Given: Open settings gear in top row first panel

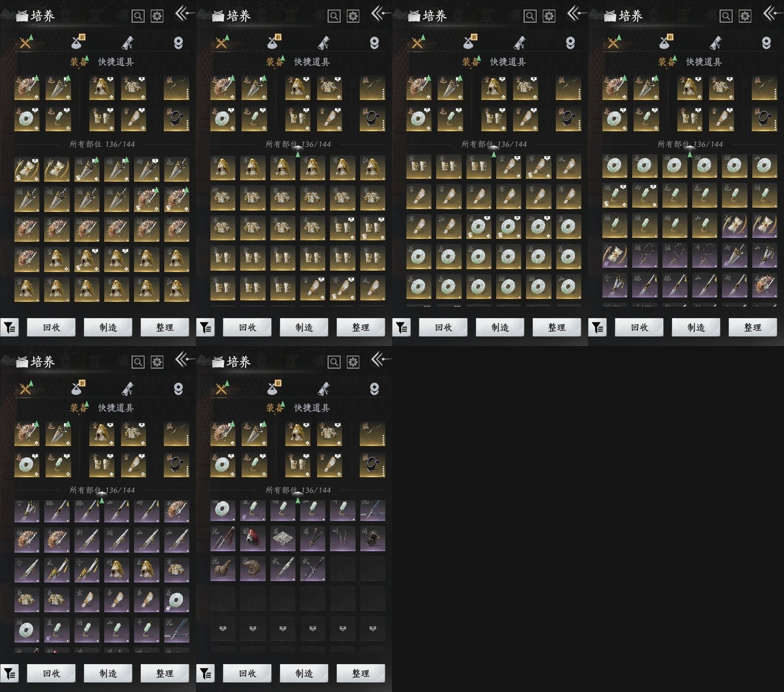Looking at the screenshot, I should (157, 16).
